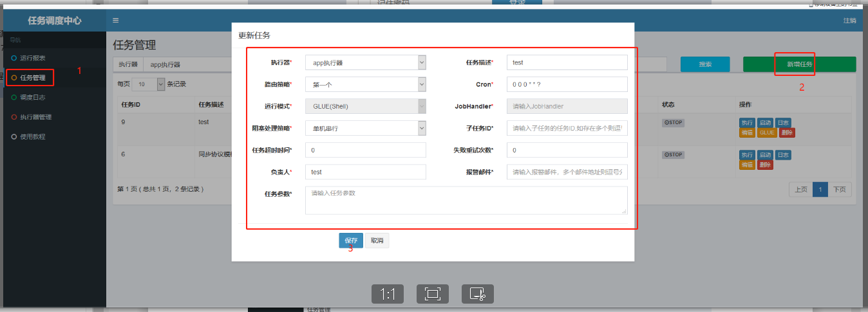
Task: Click the 第 1 页 record summary text
Action: 160,189
